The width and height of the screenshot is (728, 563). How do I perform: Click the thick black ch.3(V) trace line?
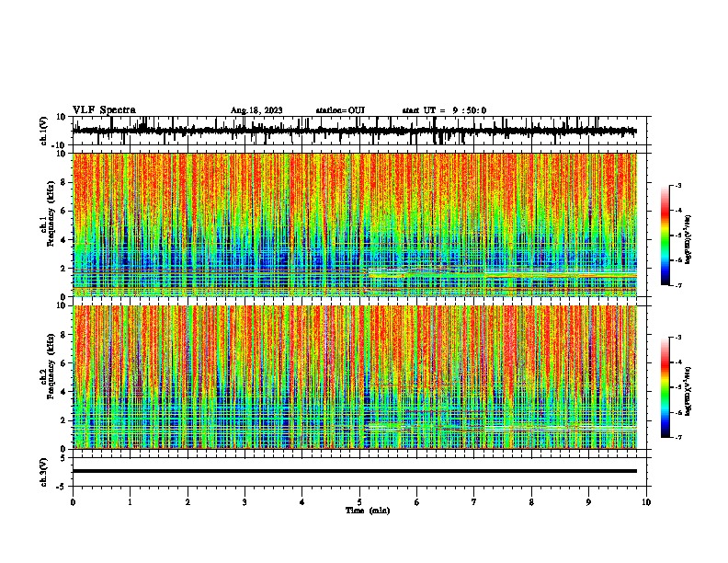[355, 471]
